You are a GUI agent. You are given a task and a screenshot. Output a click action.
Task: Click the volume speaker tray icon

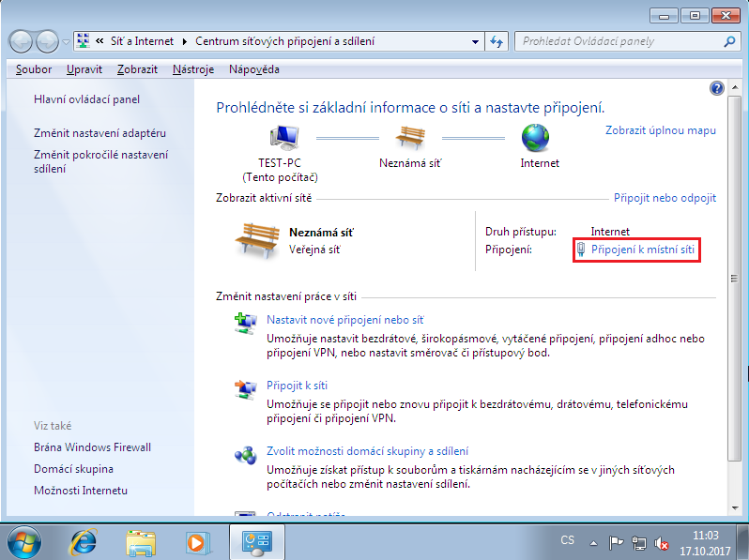pos(662,542)
